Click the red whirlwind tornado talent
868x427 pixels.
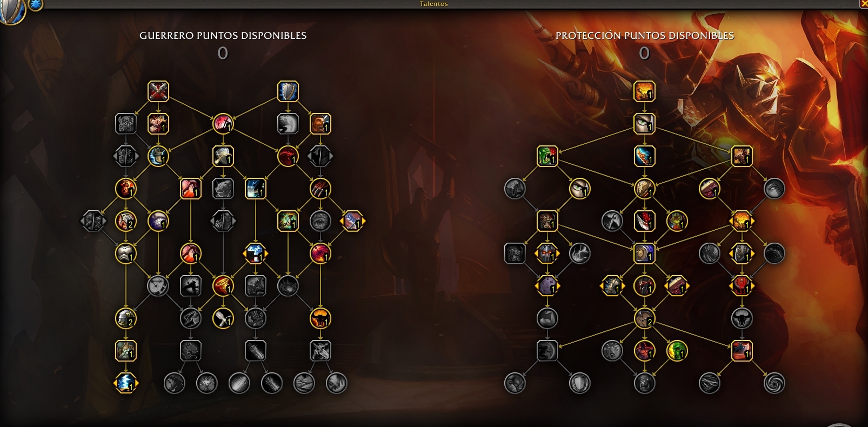(223, 286)
